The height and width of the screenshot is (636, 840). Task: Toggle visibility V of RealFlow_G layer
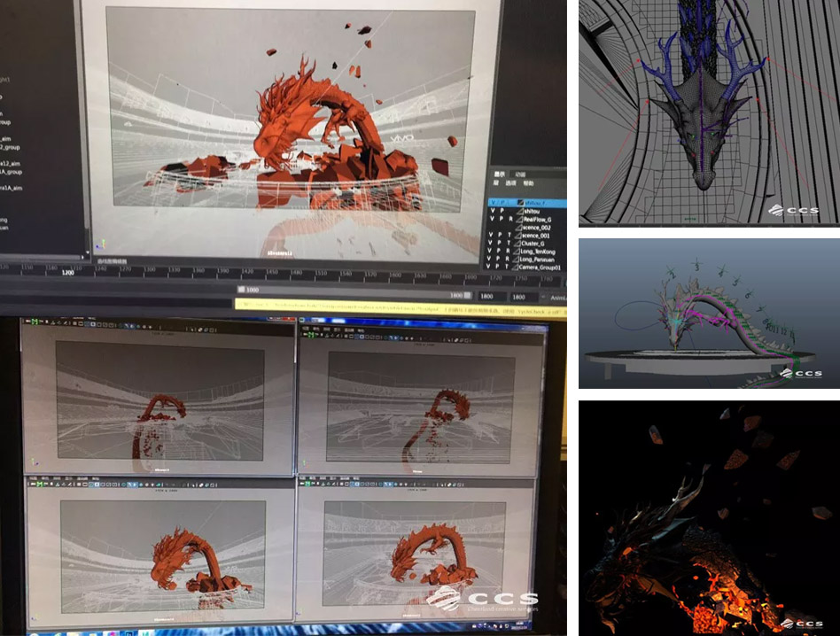click(492, 220)
